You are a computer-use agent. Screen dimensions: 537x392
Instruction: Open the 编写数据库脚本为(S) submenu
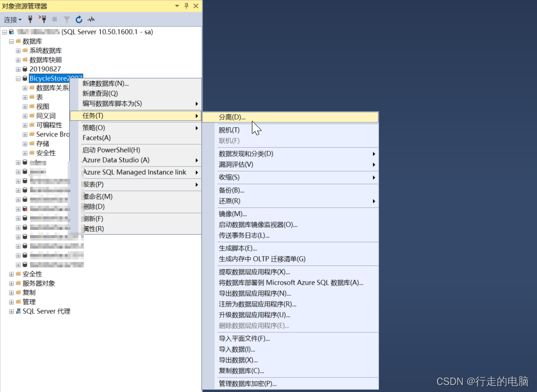click(136, 104)
